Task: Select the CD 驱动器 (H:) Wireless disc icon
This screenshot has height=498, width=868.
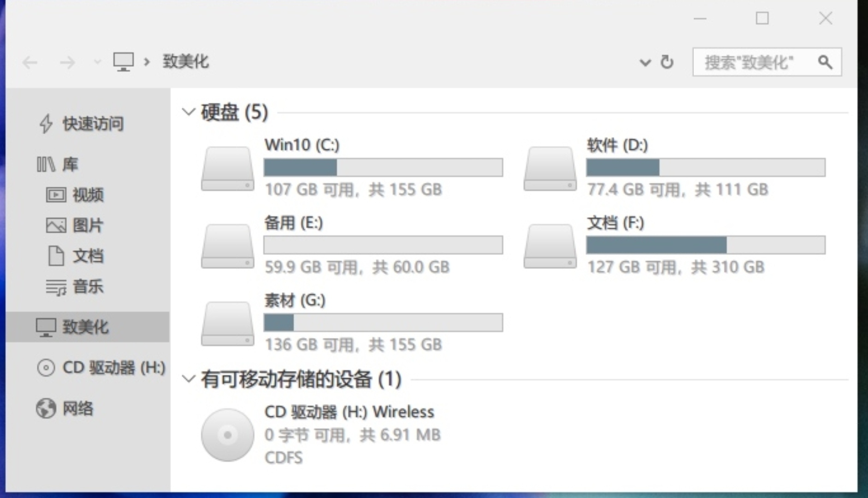Action: 227,434
